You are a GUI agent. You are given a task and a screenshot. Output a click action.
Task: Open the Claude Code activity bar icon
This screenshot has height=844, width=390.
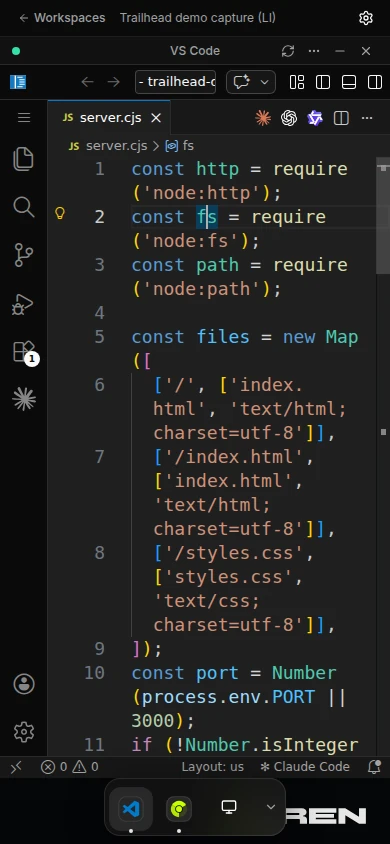tap(24, 399)
